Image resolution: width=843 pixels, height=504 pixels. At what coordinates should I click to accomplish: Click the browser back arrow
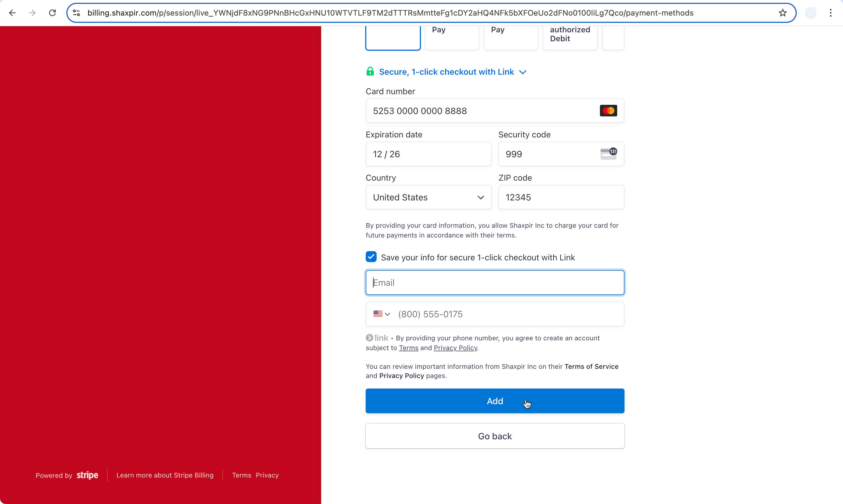pyautogui.click(x=13, y=13)
